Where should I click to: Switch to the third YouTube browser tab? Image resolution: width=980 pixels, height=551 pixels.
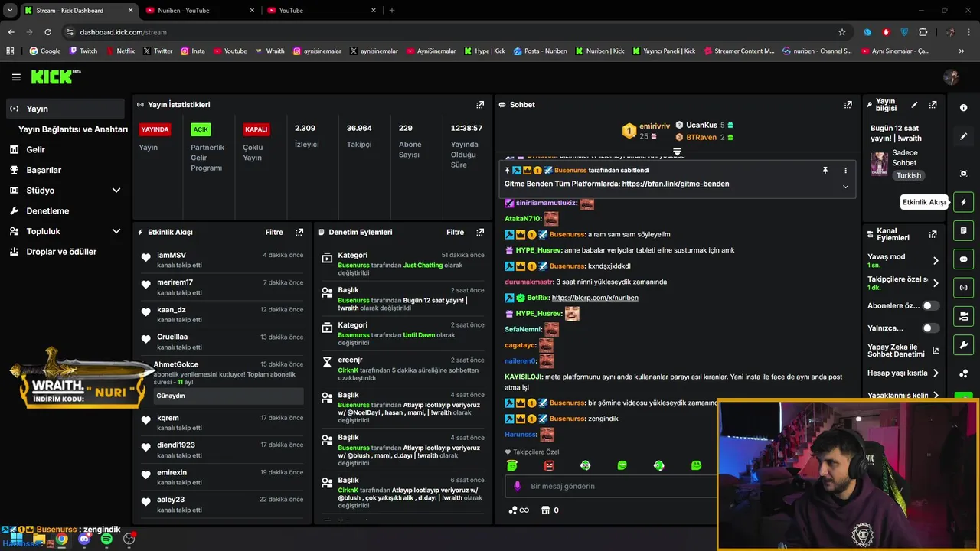[x=322, y=10]
